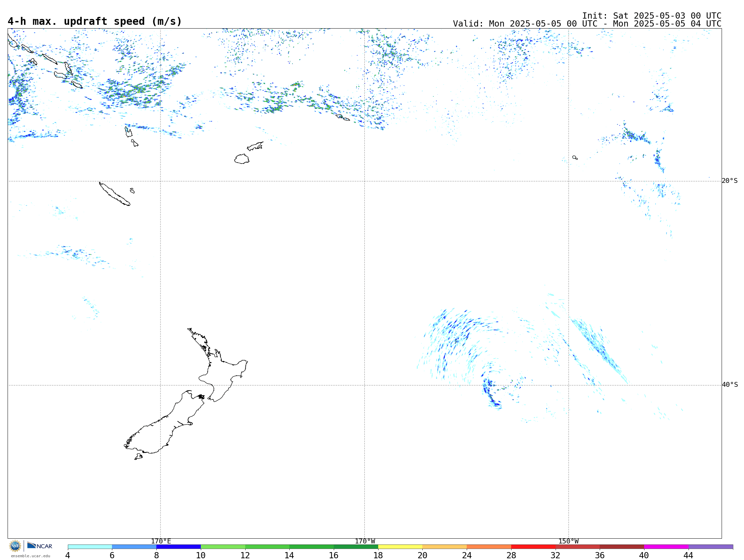The width and height of the screenshot is (744, 560).
Task: Click the dark blue 8–10 colorbar swatch
Action: point(178,547)
